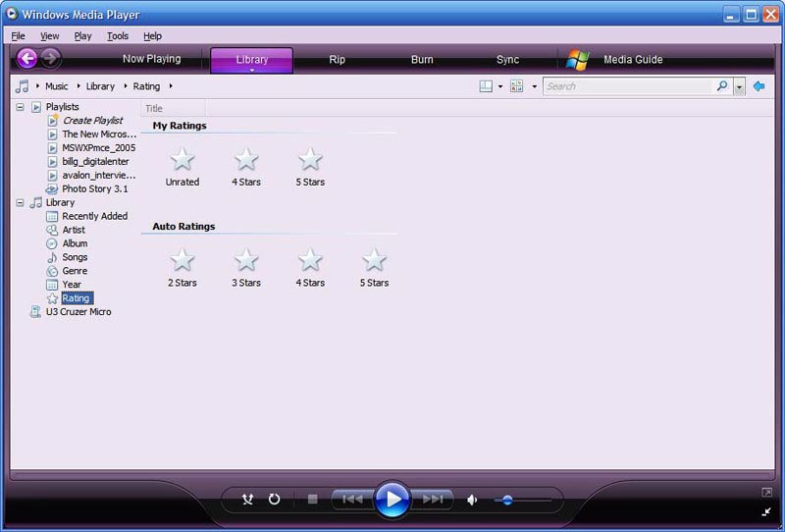Collapse the Playlists tree node
The width and height of the screenshot is (785, 532).
point(20,107)
